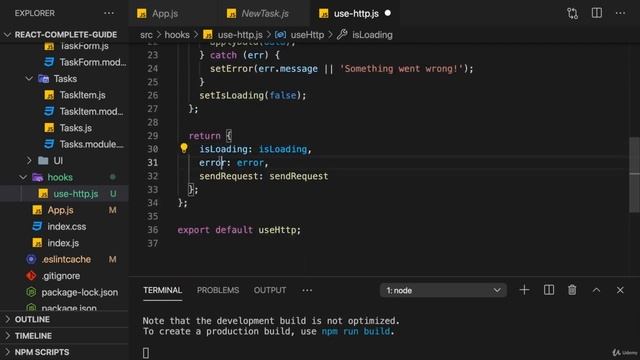Kill terminal using trash icon

pyautogui.click(x=572, y=290)
